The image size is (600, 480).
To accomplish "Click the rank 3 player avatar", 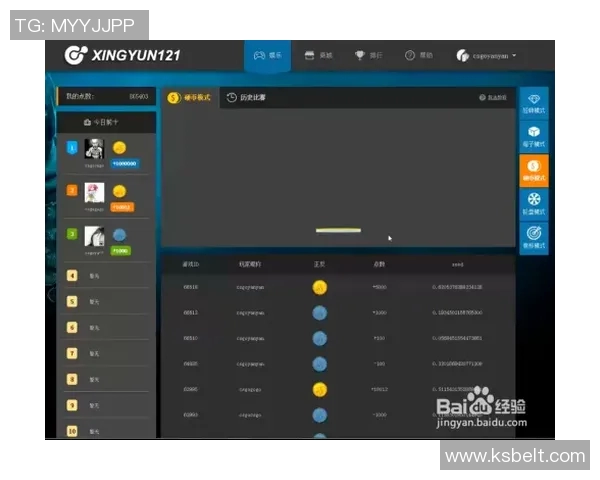I will (x=94, y=237).
